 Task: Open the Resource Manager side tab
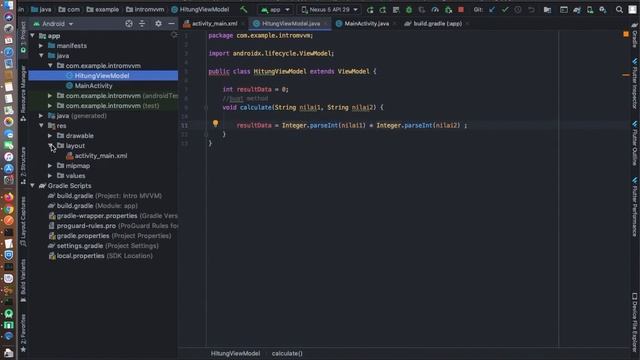[x=23, y=93]
